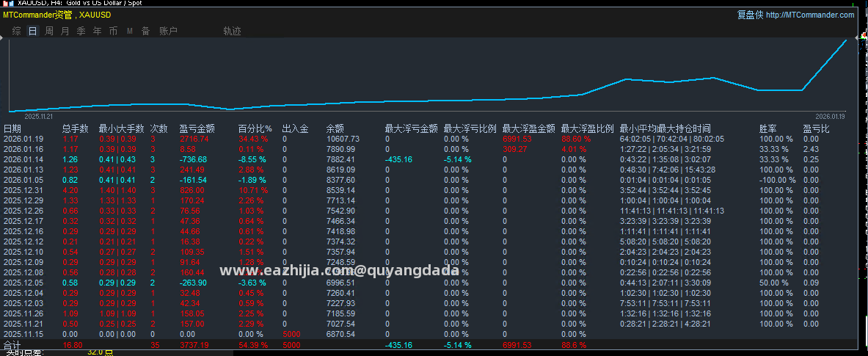Click the 最小|平均|最大持仓时间 column header
This screenshot has width=868, height=356.
click(665, 128)
